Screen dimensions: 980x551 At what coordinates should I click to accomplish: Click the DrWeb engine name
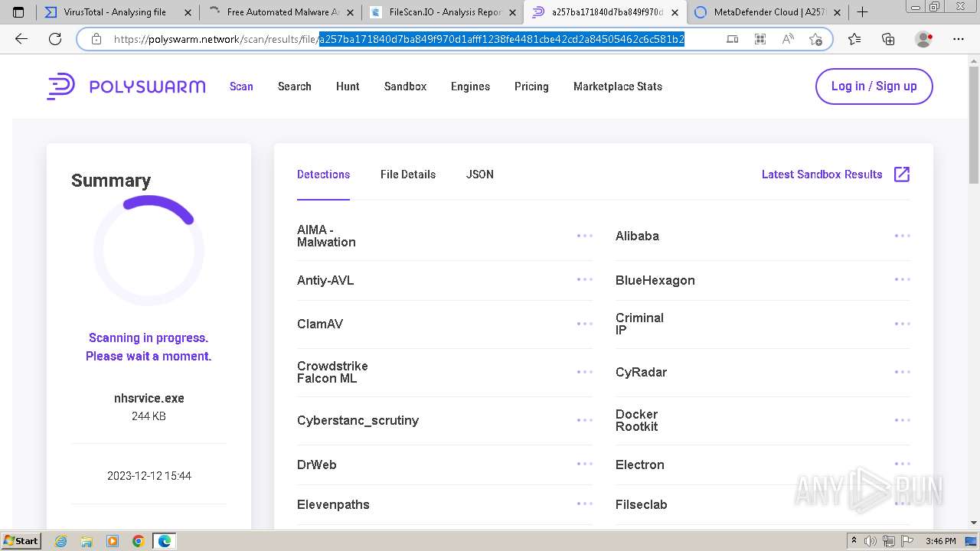317,465
